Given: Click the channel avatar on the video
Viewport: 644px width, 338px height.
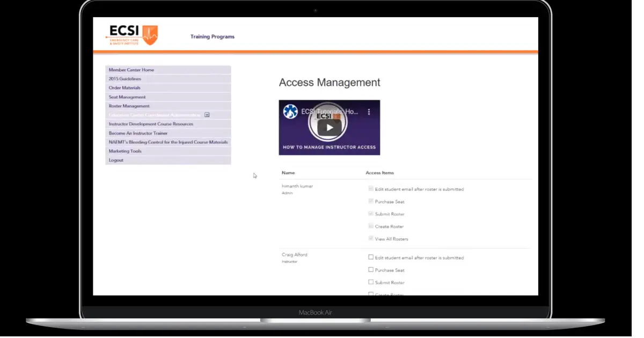Looking at the screenshot, I should pyautogui.click(x=290, y=112).
